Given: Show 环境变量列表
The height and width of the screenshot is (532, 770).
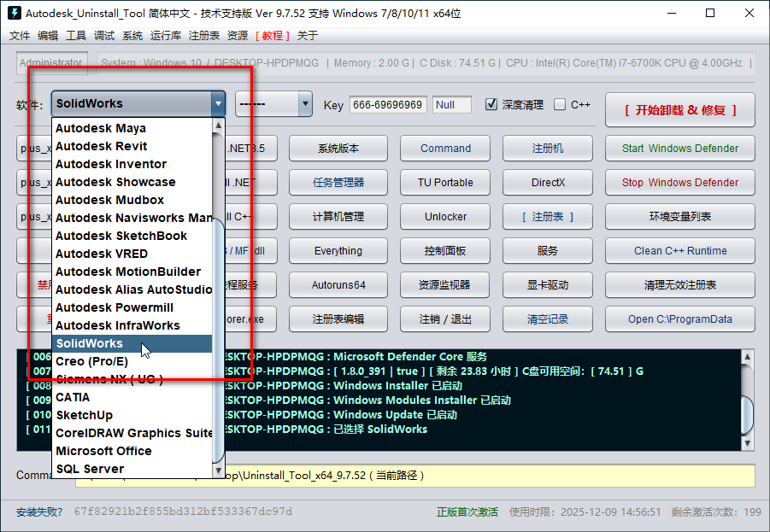Looking at the screenshot, I should [x=679, y=216].
